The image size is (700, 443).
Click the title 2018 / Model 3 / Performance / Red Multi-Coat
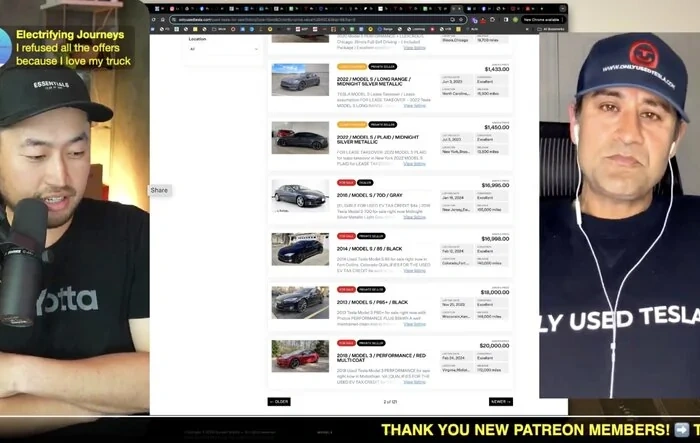click(381, 358)
